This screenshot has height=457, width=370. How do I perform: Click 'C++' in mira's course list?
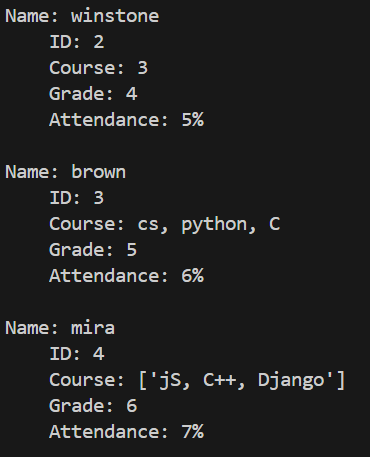click(x=220, y=380)
